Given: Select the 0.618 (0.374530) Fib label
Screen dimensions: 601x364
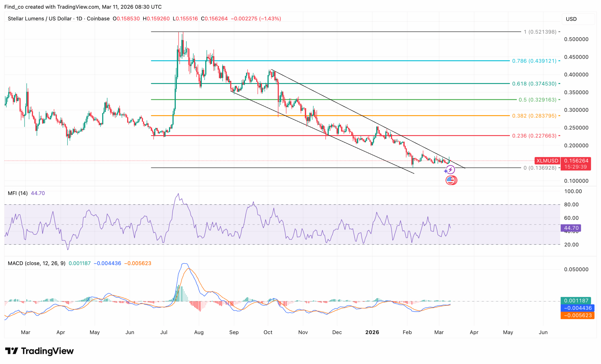Looking at the screenshot, I should tap(534, 84).
